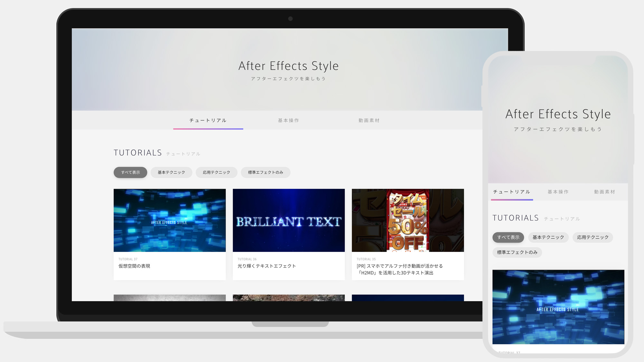Open the チュートリアル tab on laptop
This screenshot has height=362, width=644.
(x=208, y=120)
